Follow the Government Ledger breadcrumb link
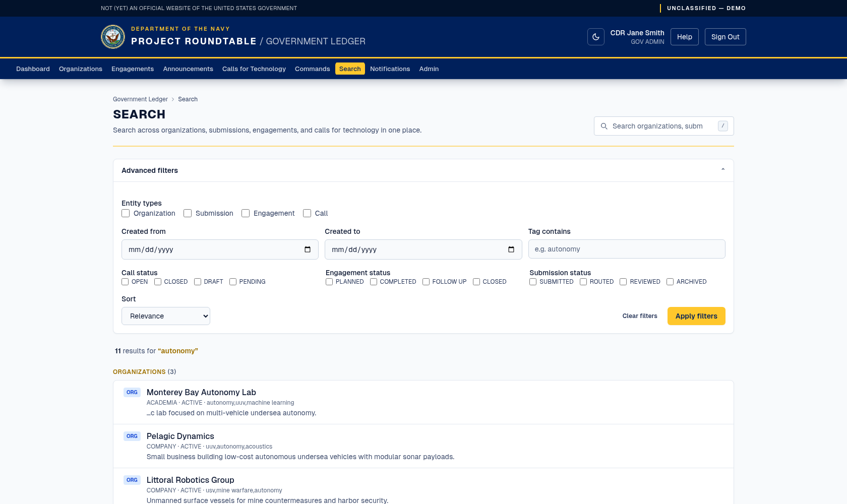This screenshot has height=504, width=847. [140, 99]
